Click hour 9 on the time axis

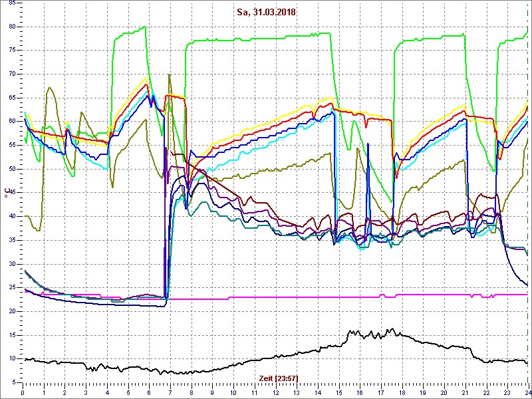pos(212,392)
